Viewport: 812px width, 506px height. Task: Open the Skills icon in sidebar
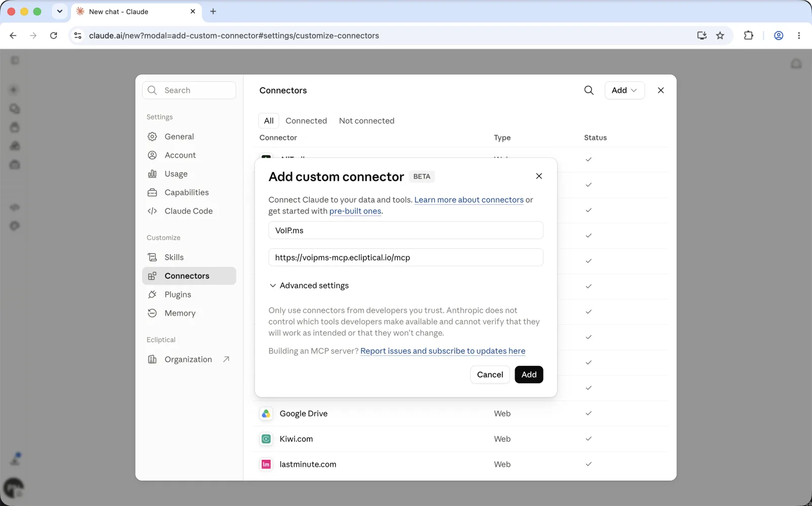[x=152, y=257]
